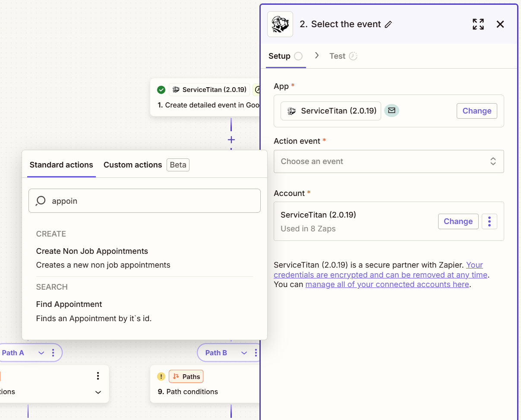The image size is (521, 420).
Task: Select the Standard actions tab
Action: pos(61,165)
